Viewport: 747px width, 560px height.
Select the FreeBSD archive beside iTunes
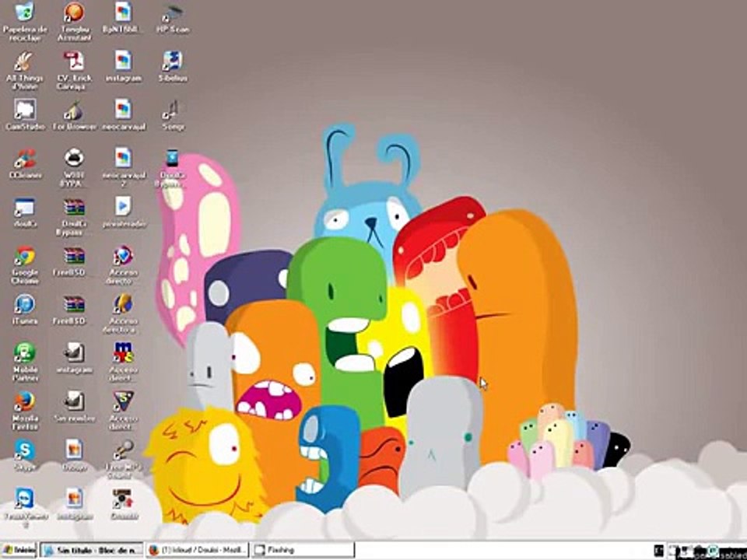click(x=75, y=310)
